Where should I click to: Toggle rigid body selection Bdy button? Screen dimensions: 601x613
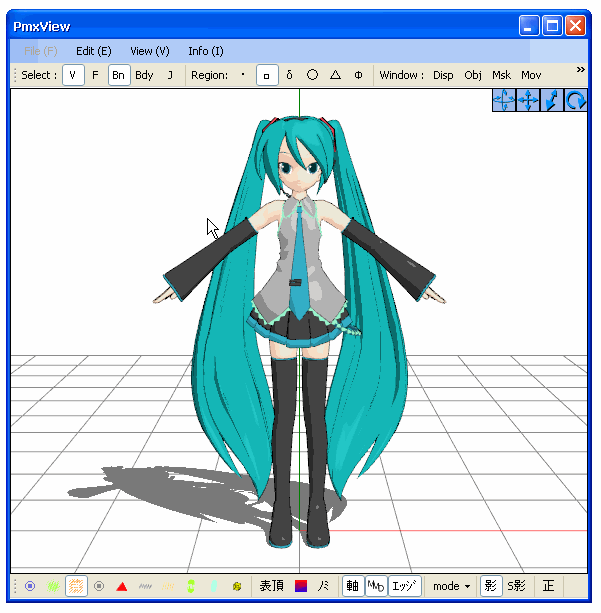144,75
